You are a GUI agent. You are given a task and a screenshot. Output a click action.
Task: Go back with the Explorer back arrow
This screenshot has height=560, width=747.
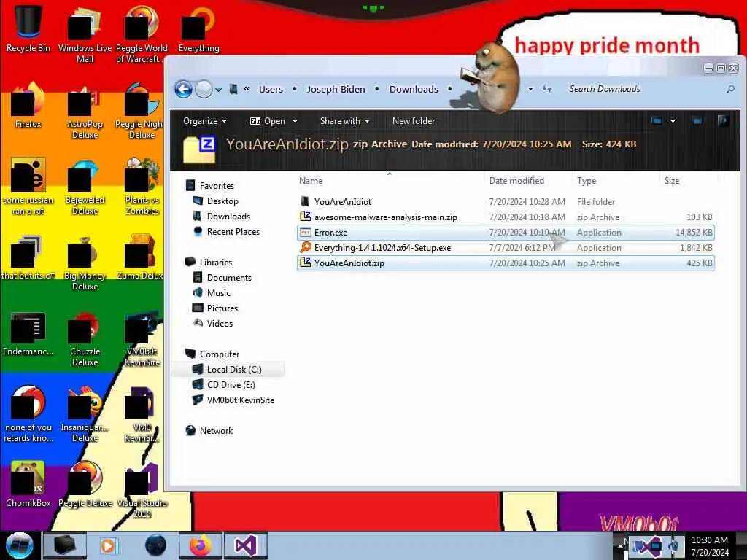click(183, 89)
